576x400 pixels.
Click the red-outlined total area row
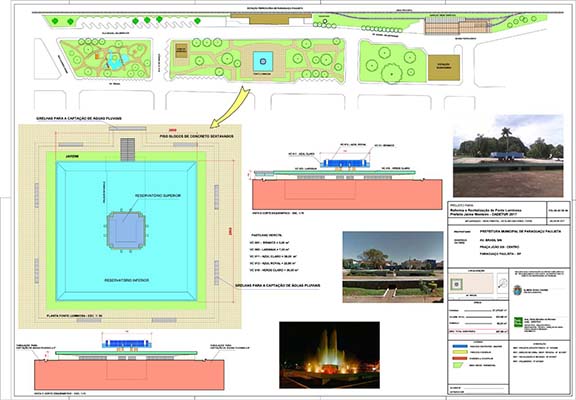(478, 331)
